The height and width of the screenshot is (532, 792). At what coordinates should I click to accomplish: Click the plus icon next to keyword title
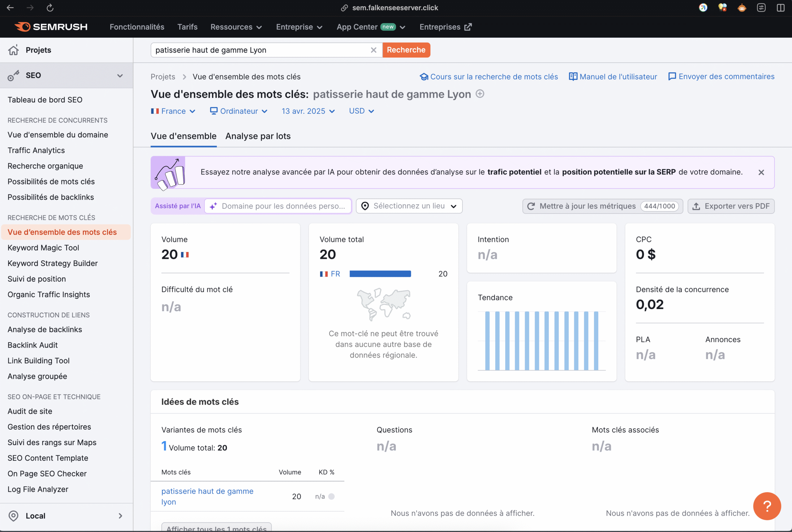[480, 94]
